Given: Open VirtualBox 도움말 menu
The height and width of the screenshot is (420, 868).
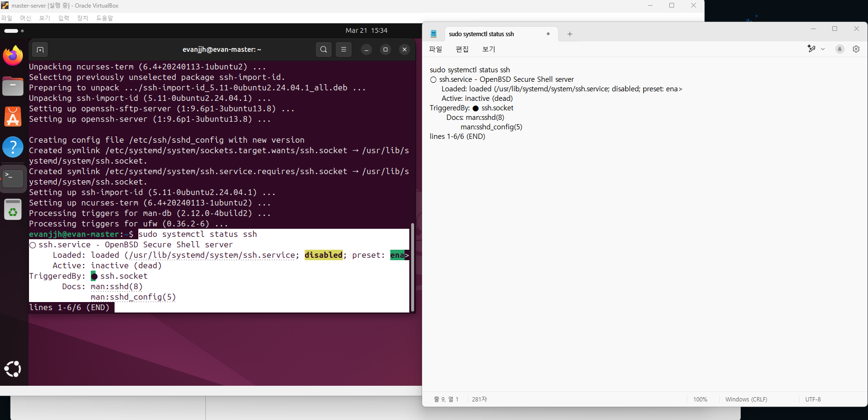Looking at the screenshot, I should [x=105, y=18].
